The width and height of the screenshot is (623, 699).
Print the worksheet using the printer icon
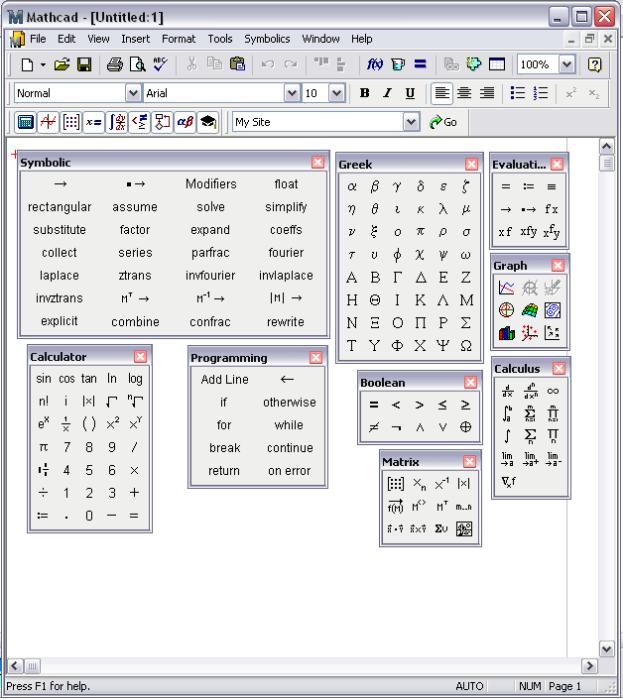(115, 65)
